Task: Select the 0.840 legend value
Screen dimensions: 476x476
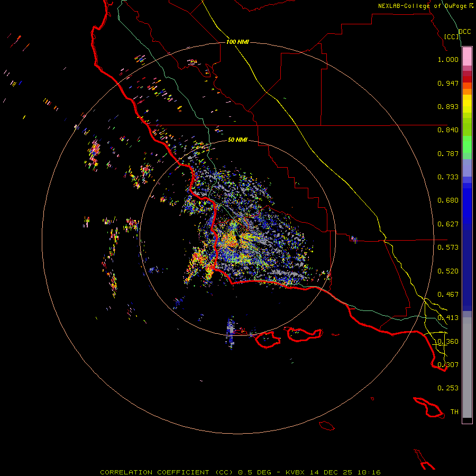Action: (x=448, y=130)
